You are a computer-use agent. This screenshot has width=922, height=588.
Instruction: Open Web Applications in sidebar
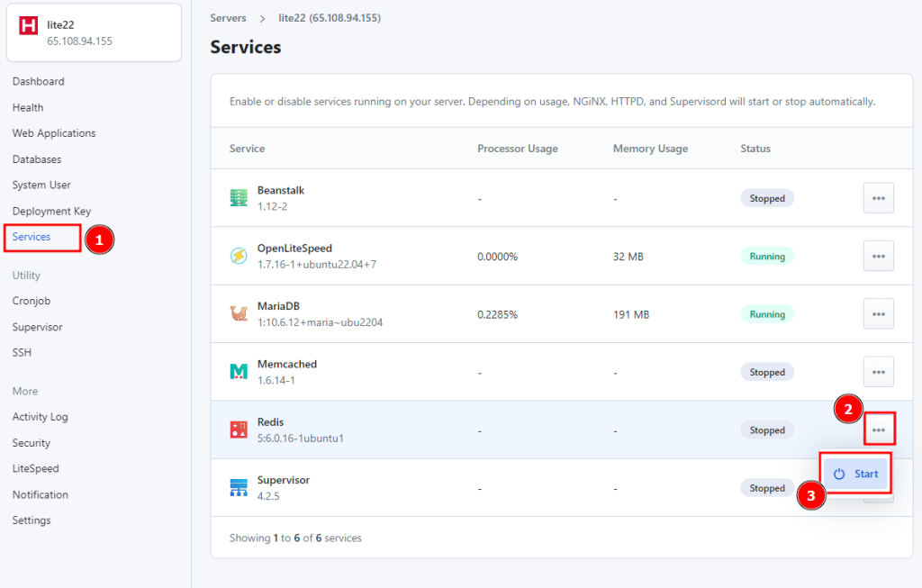pos(54,133)
